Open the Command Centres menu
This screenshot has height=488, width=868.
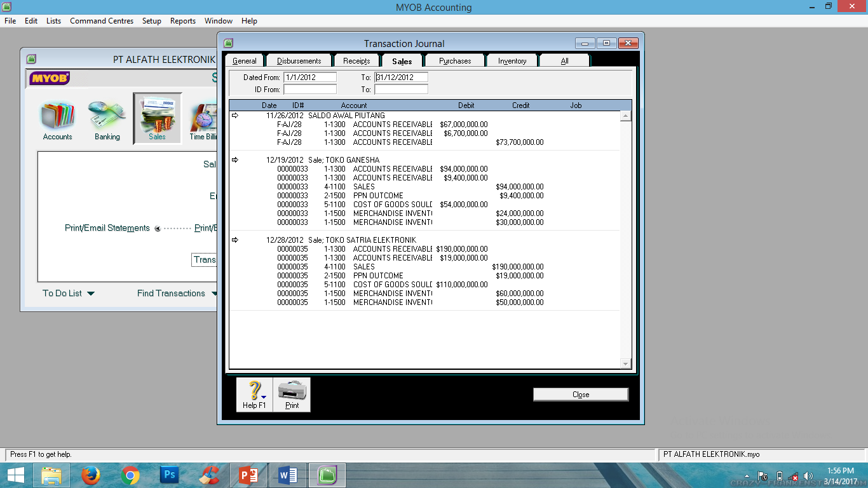(x=102, y=21)
